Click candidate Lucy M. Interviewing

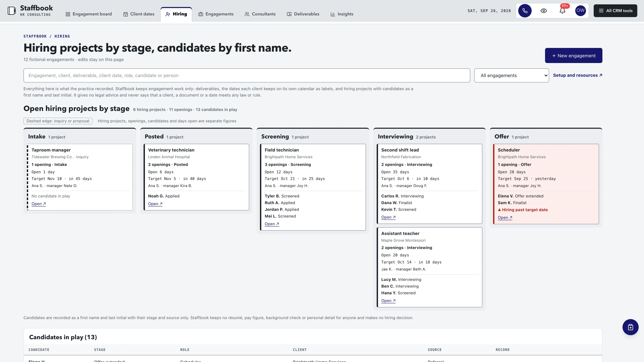click(x=401, y=280)
